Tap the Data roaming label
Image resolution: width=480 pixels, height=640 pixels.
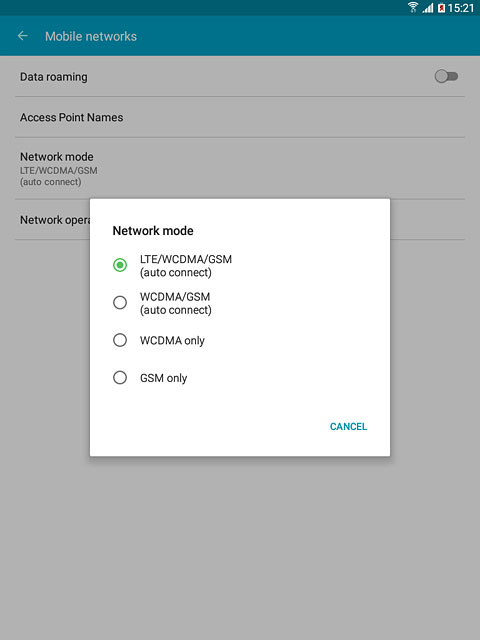(53, 77)
